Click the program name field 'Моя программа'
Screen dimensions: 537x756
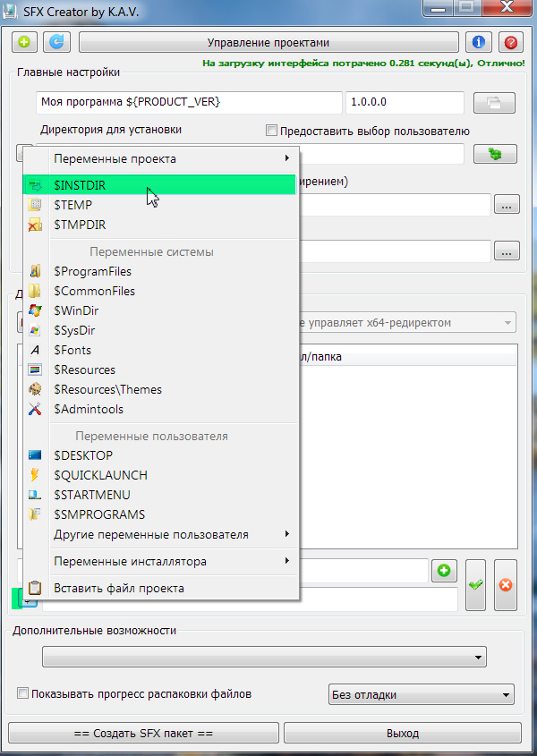[189, 102]
